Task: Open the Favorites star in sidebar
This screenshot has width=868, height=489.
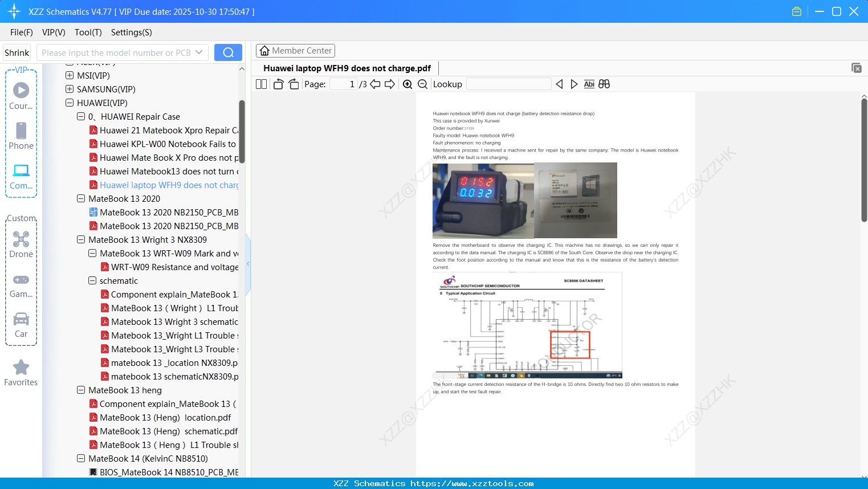Action: click(x=21, y=373)
